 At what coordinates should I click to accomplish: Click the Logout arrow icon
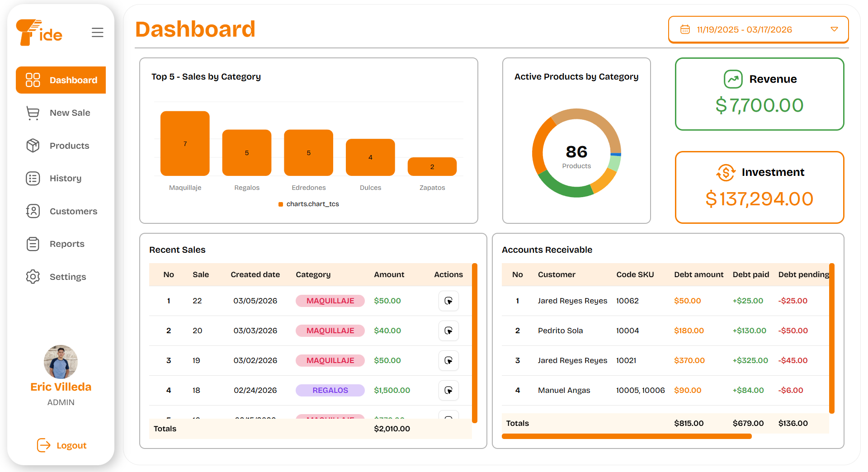(x=43, y=445)
